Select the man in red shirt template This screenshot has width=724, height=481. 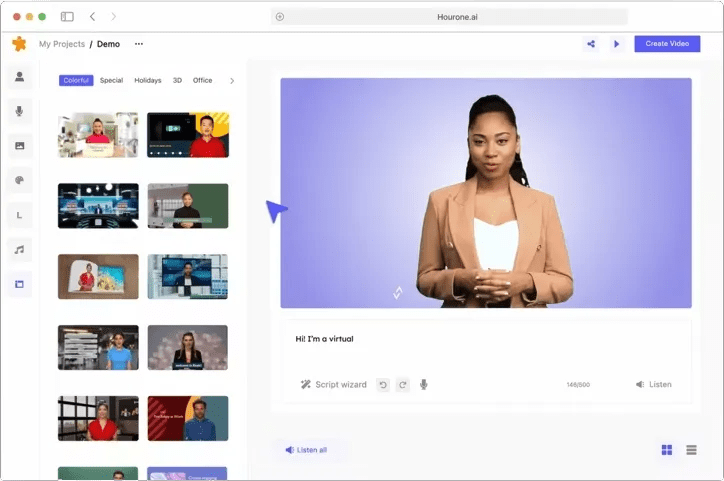click(x=187, y=135)
